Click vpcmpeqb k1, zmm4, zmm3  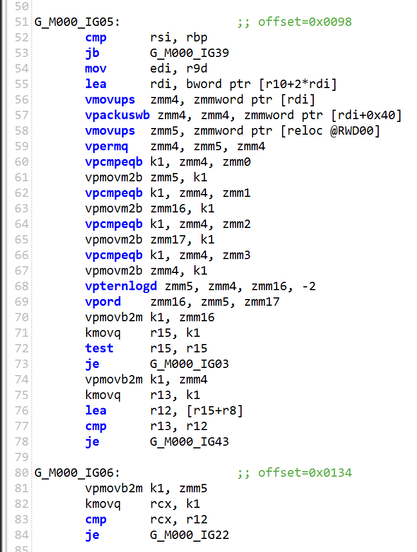tap(168, 255)
